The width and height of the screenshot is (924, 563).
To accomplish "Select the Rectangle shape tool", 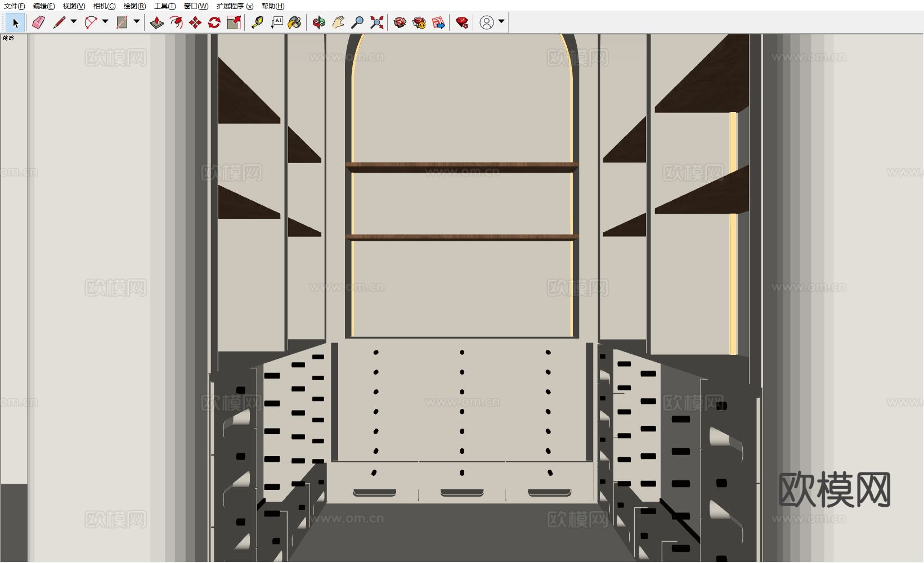I will [x=122, y=22].
